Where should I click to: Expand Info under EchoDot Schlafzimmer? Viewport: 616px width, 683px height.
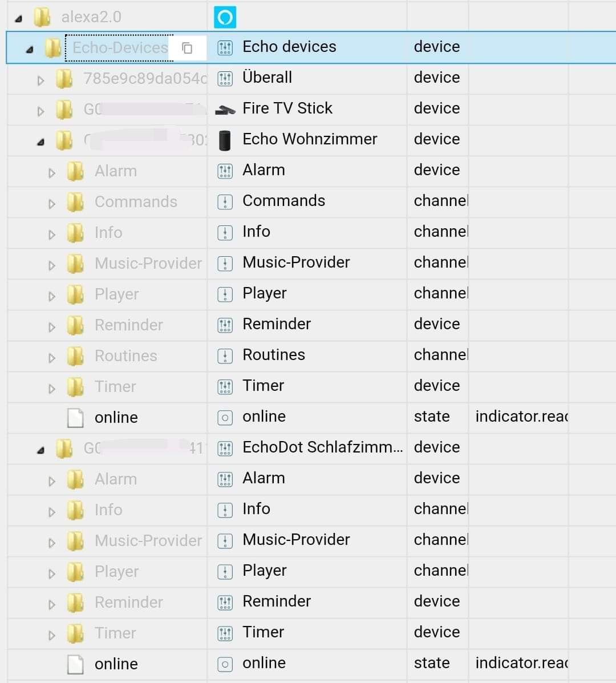pos(52,512)
